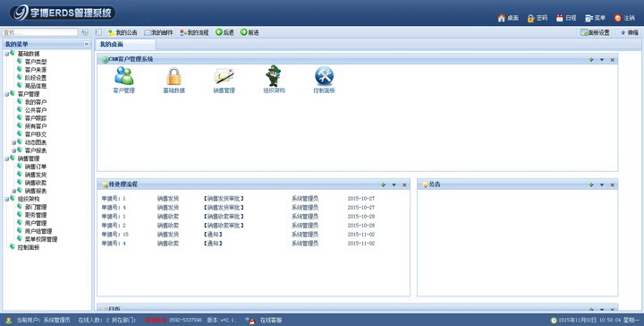Collapse 待处理流程 panel with down arrow
The height and width of the screenshot is (326, 644).
tap(394, 185)
